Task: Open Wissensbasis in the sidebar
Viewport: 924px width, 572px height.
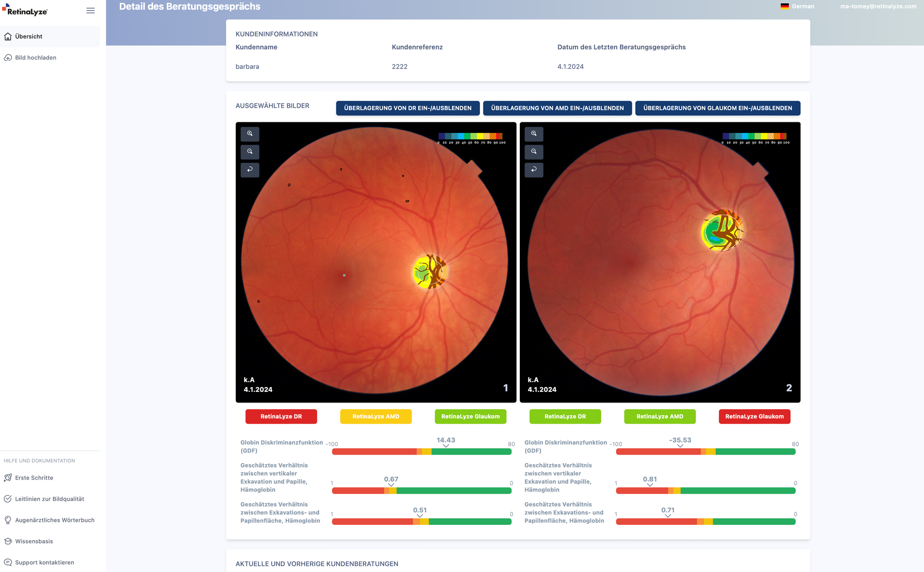Action: pos(50,541)
